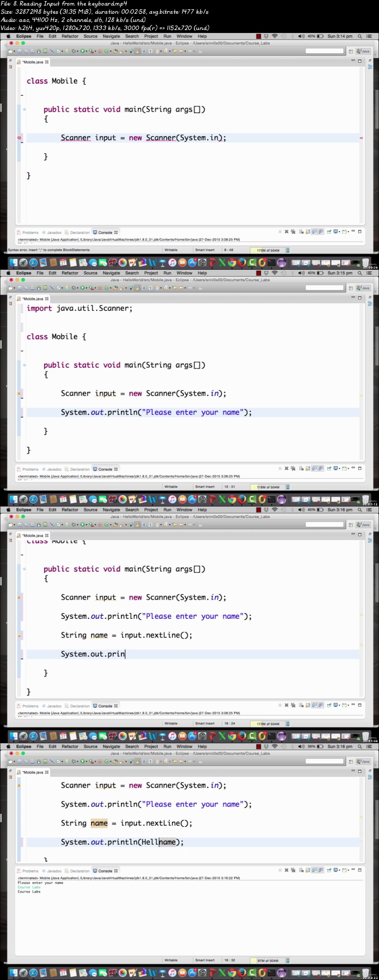This screenshot has height=980, width=379.
Task: Open Source menu in first frame
Action: click(x=90, y=36)
